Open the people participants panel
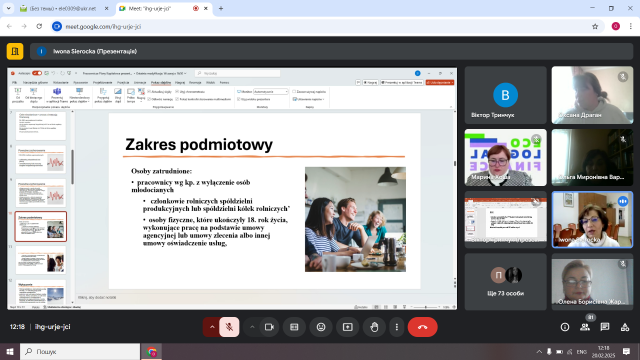 click(x=585, y=327)
